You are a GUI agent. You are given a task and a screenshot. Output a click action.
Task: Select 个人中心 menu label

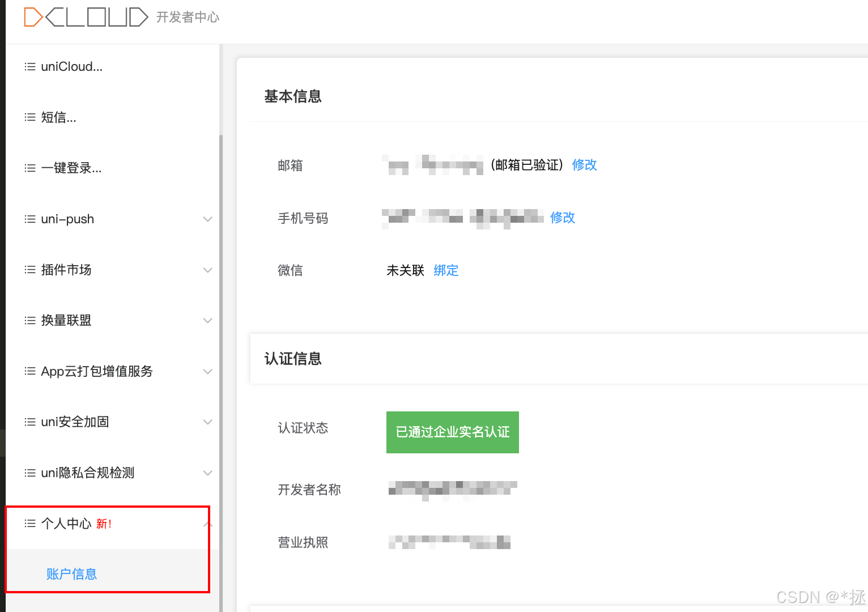(66, 524)
